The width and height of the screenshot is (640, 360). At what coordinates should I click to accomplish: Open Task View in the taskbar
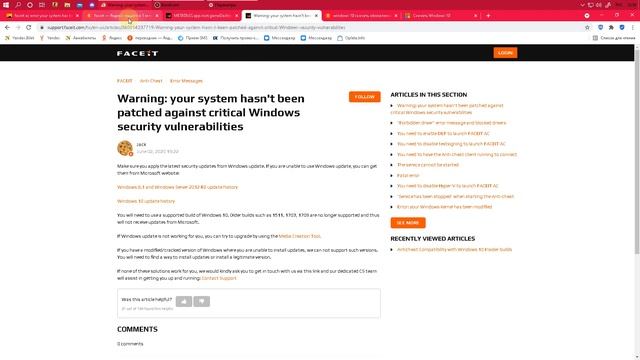(42, 5)
